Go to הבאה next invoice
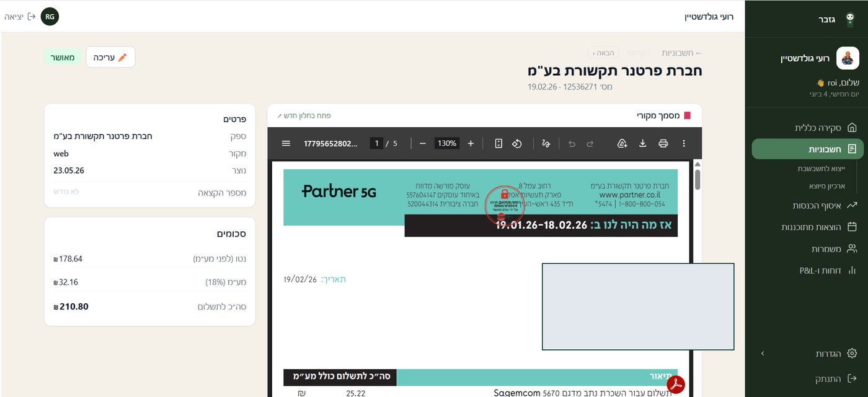This screenshot has width=868, height=397. pyautogui.click(x=604, y=53)
